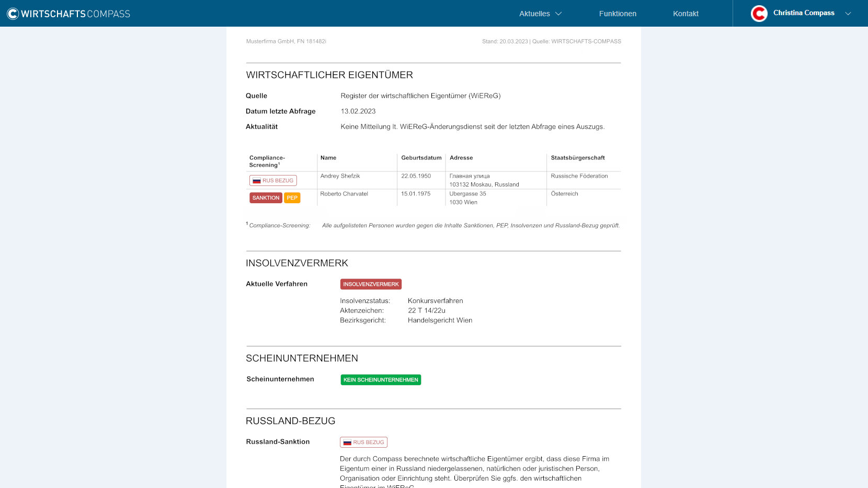Click the citizenship Russische Föderation
This screenshot has height=488, width=868.
pos(579,176)
